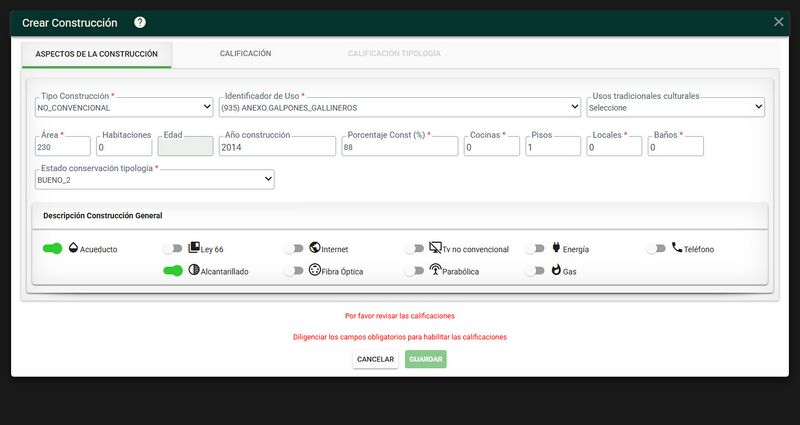800x425 pixels.
Task: Turn off the Alcantarillado switch
Action: (173, 271)
